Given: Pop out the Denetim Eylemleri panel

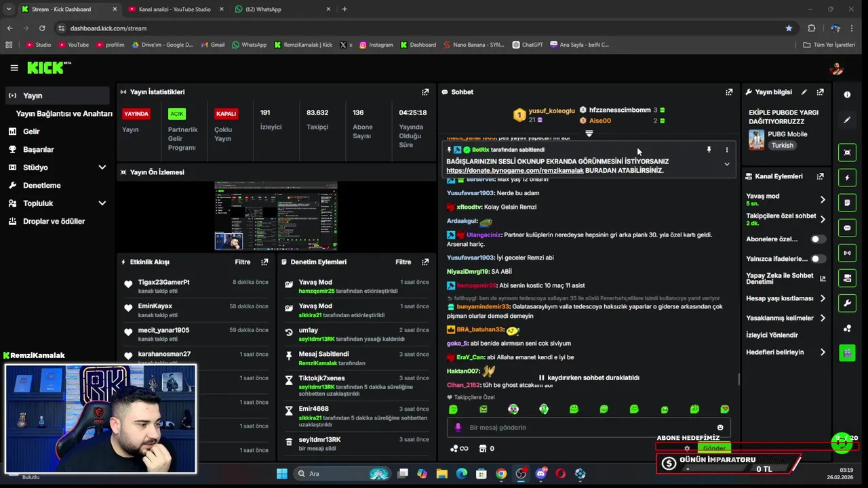Looking at the screenshot, I should click(x=425, y=262).
